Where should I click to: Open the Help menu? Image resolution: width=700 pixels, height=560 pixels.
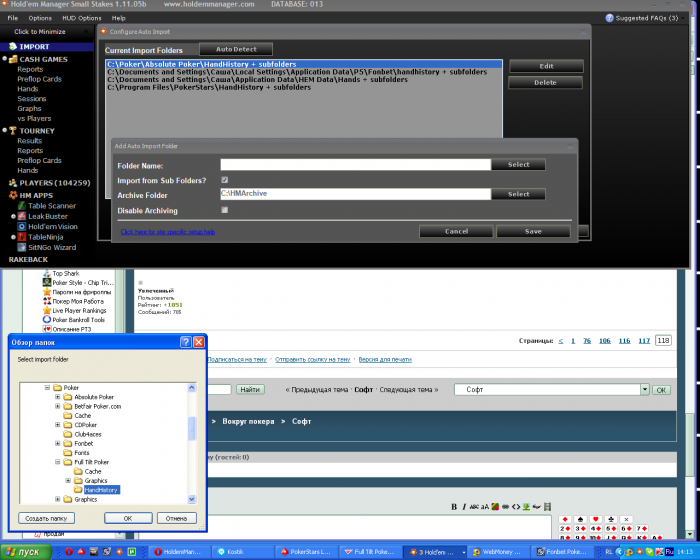point(118,18)
